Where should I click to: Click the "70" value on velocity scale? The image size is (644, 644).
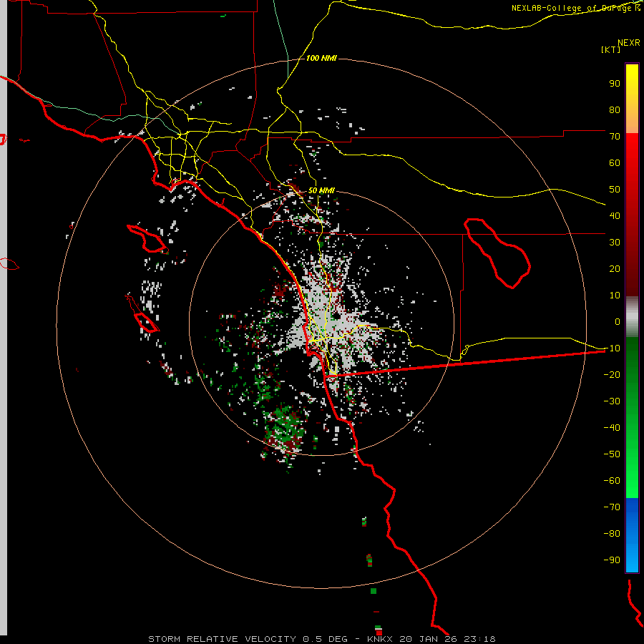[x=615, y=137]
